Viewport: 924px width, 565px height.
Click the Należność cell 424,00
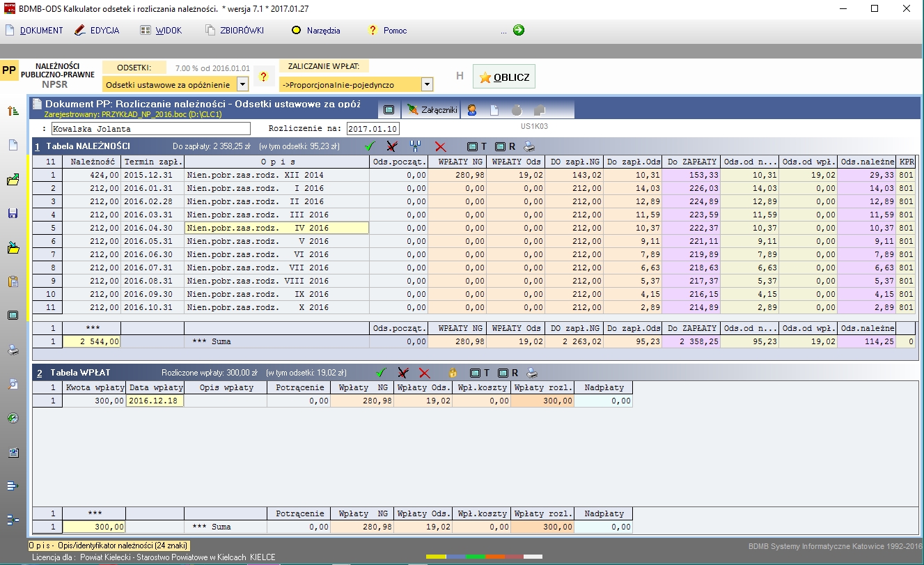tap(92, 175)
